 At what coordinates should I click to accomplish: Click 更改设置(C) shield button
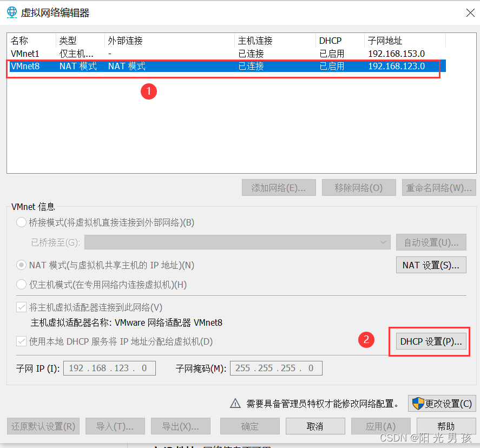coord(442,403)
